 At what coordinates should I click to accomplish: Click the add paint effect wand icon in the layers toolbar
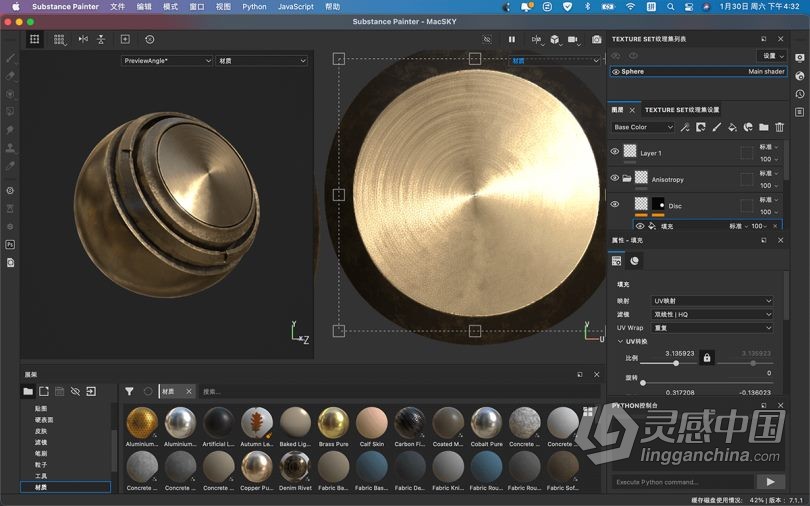tap(685, 127)
